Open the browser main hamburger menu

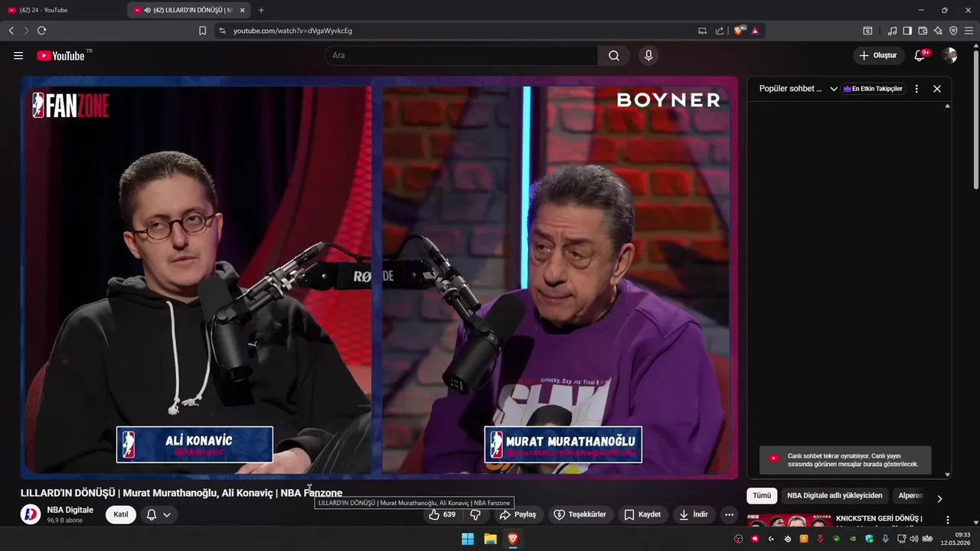pyautogui.click(x=969, y=31)
